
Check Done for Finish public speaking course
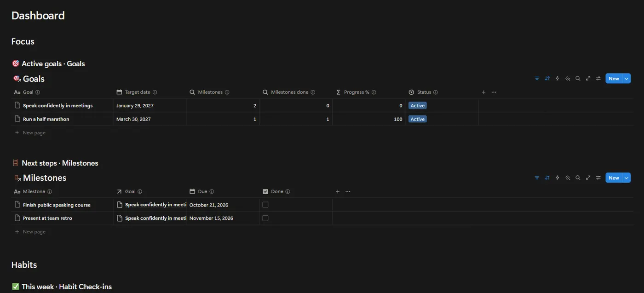pos(265,205)
